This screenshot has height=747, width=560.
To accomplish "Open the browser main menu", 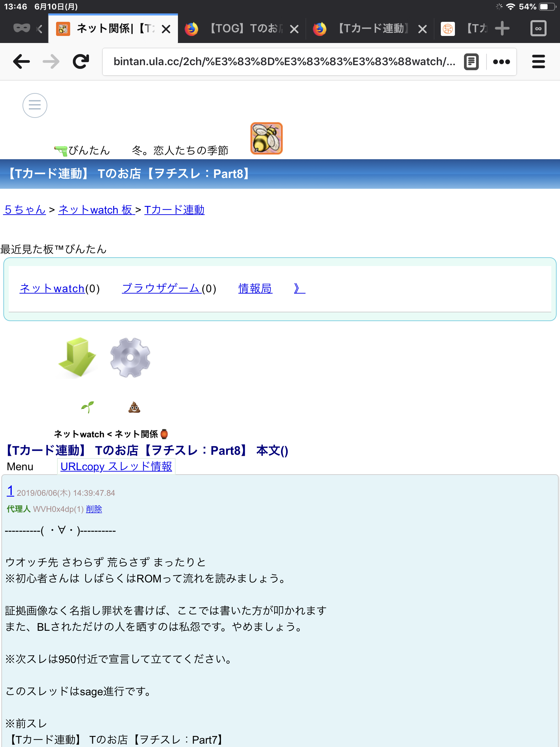I will click(x=539, y=61).
